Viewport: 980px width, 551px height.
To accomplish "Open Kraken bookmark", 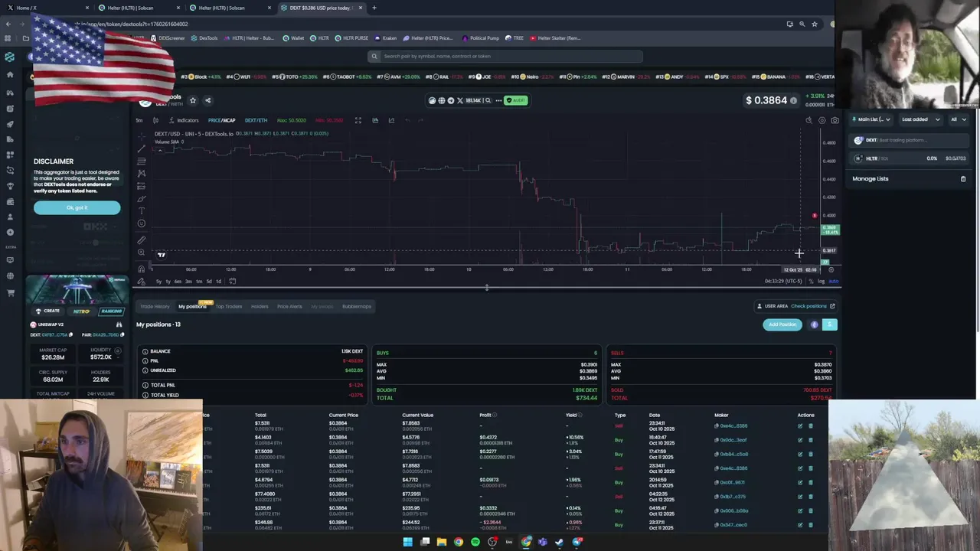I will (x=385, y=37).
